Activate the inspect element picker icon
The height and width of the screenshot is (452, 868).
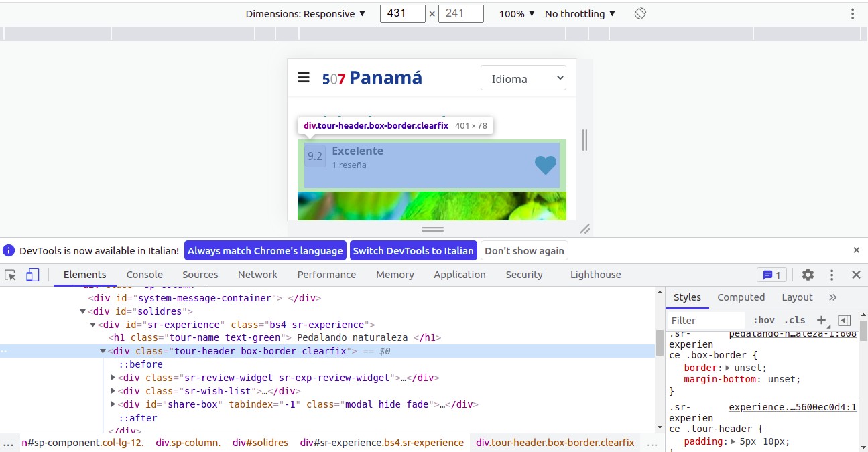click(x=10, y=275)
